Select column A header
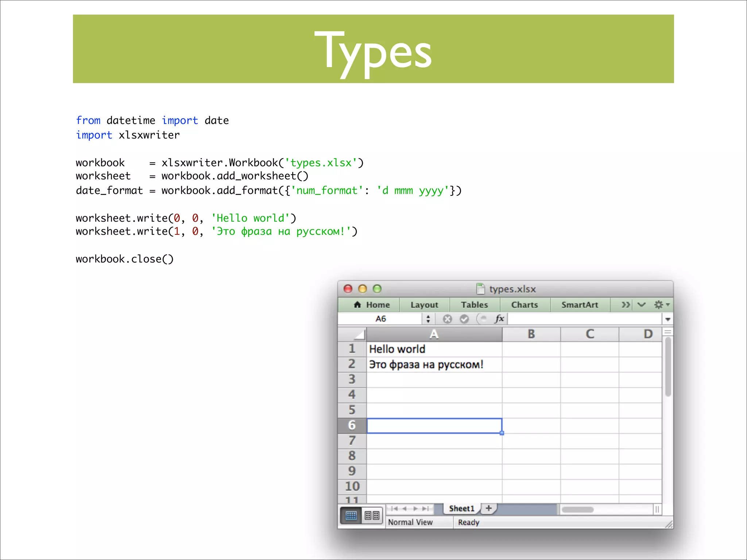 click(x=434, y=334)
